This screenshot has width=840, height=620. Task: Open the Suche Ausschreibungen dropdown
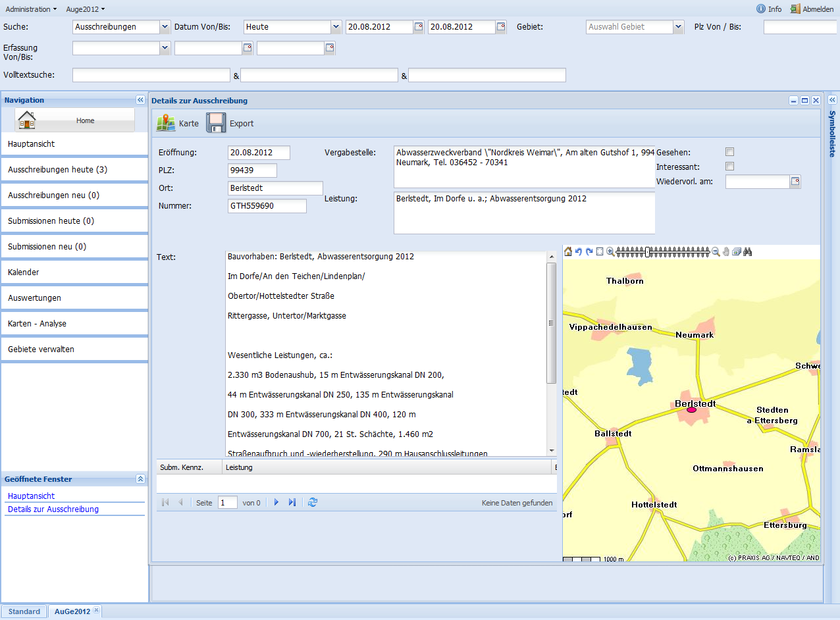point(165,27)
